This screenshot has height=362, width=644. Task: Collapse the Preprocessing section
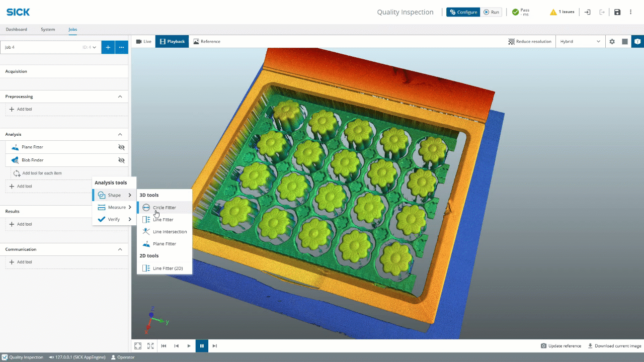coord(120,97)
